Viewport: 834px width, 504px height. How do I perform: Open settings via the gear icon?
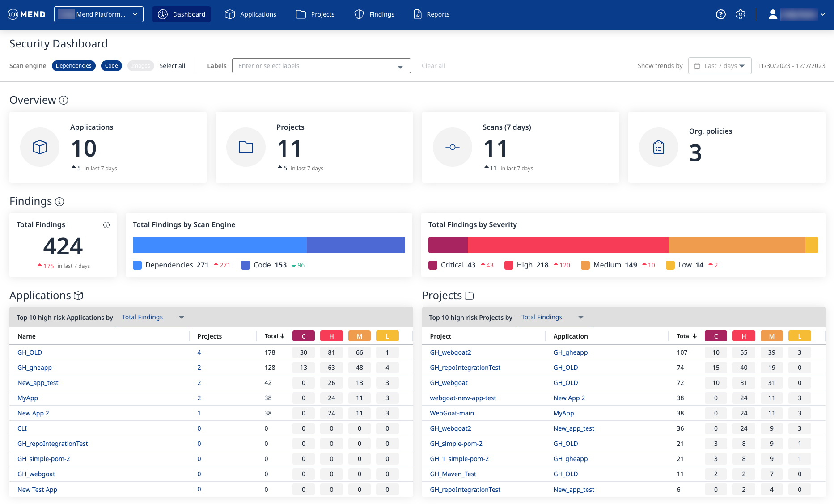coord(741,14)
